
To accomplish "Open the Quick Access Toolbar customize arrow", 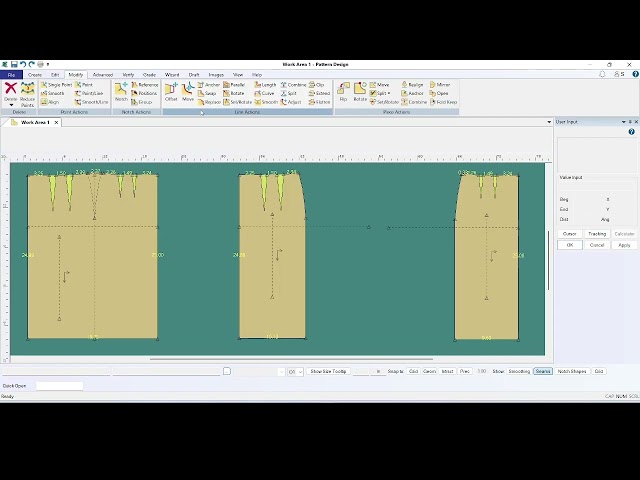I will (48, 64).
